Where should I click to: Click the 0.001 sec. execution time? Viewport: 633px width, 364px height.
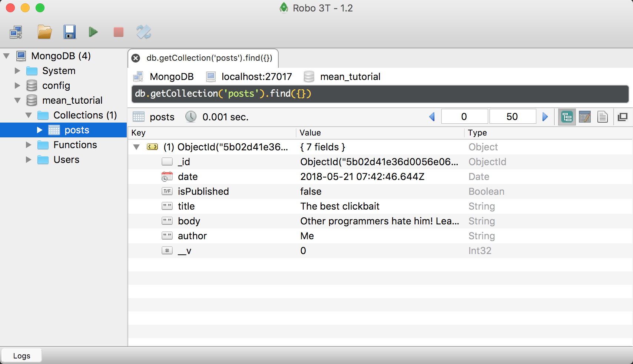point(225,117)
